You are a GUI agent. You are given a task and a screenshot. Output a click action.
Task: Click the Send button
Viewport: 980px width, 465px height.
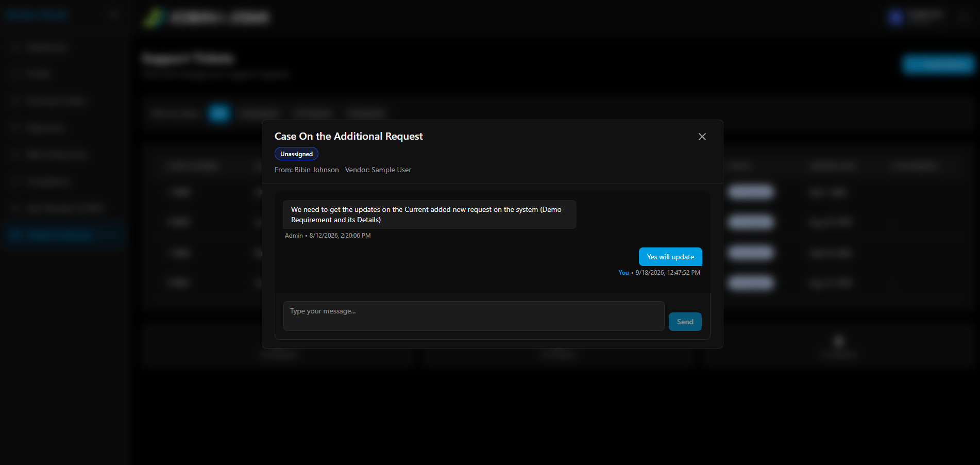click(685, 322)
